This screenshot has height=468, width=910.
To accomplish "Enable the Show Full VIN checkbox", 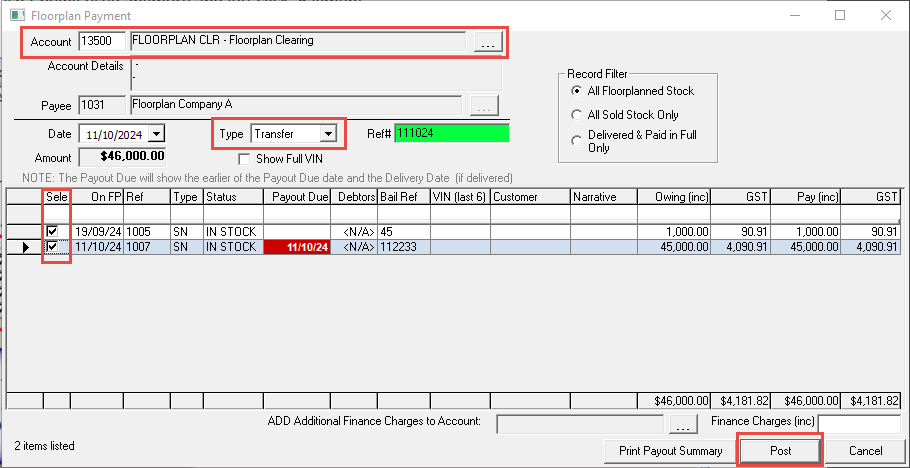I will pos(246,158).
